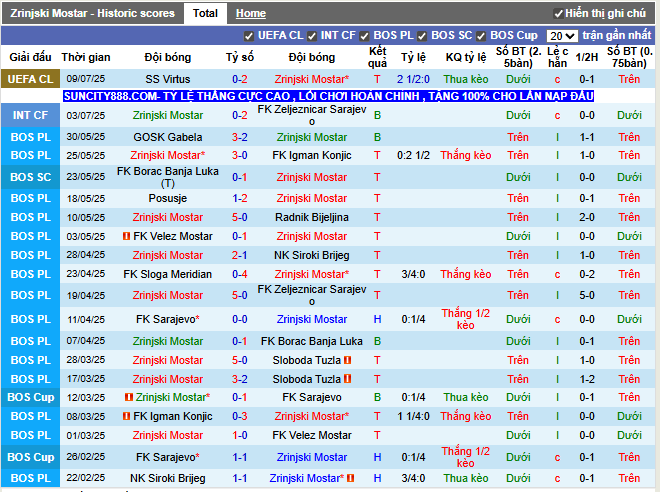Viewport: 660px width, 492px height.
Task: Open NK Siroki Brijeg team on 28/04/25 row
Action: [311, 255]
